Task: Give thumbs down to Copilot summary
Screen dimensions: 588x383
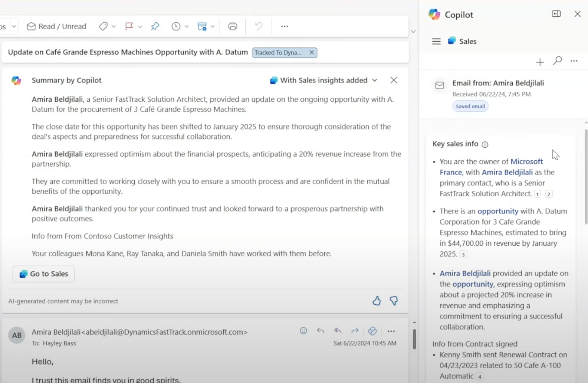Action: click(394, 301)
